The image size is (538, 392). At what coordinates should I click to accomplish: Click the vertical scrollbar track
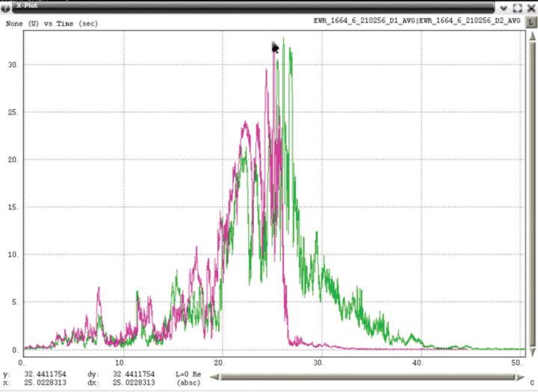531,194
